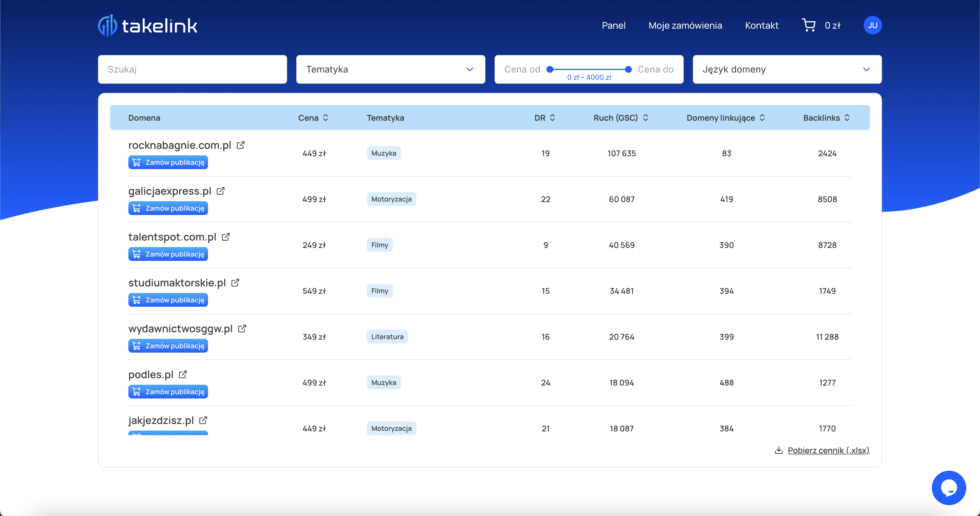The width and height of the screenshot is (980, 516).
Task: Click Filmy tag in talentspot row
Action: (x=380, y=245)
